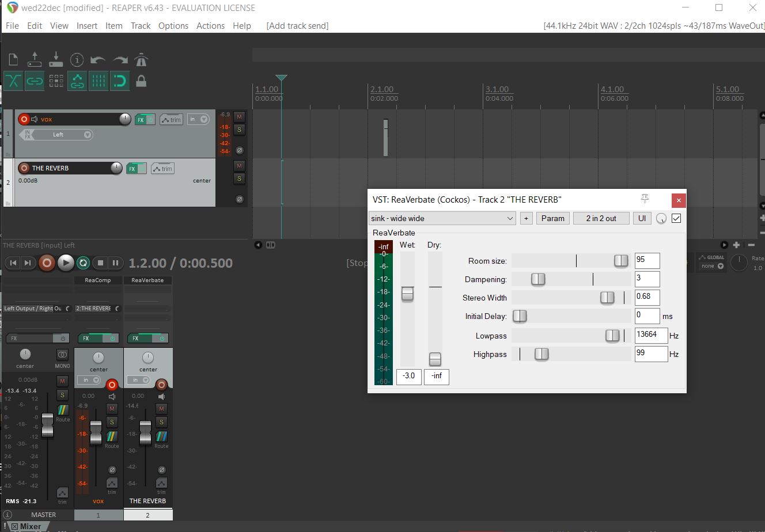Screen dimensions: 765x532
Task: Invert phase on VOX track panel
Action: click(240, 150)
